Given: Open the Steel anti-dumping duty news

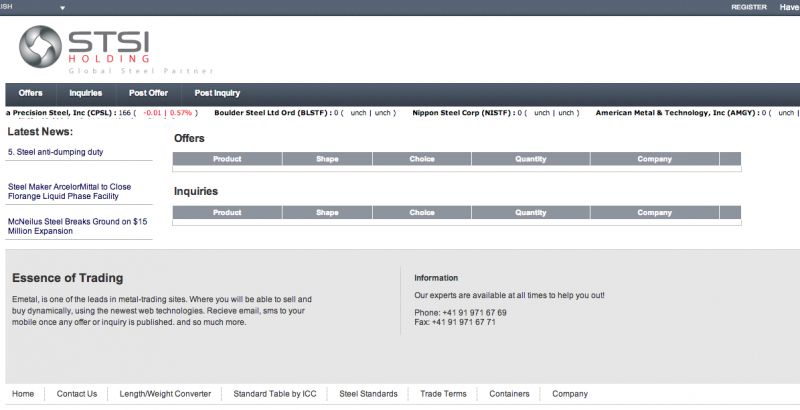Looking at the screenshot, I should (55, 152).
